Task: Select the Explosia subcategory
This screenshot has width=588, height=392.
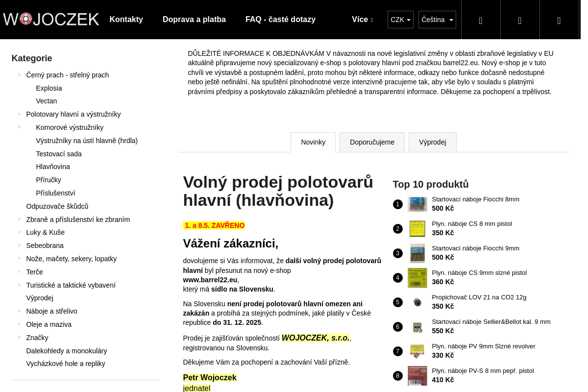Action: click(x=49, y=88)
